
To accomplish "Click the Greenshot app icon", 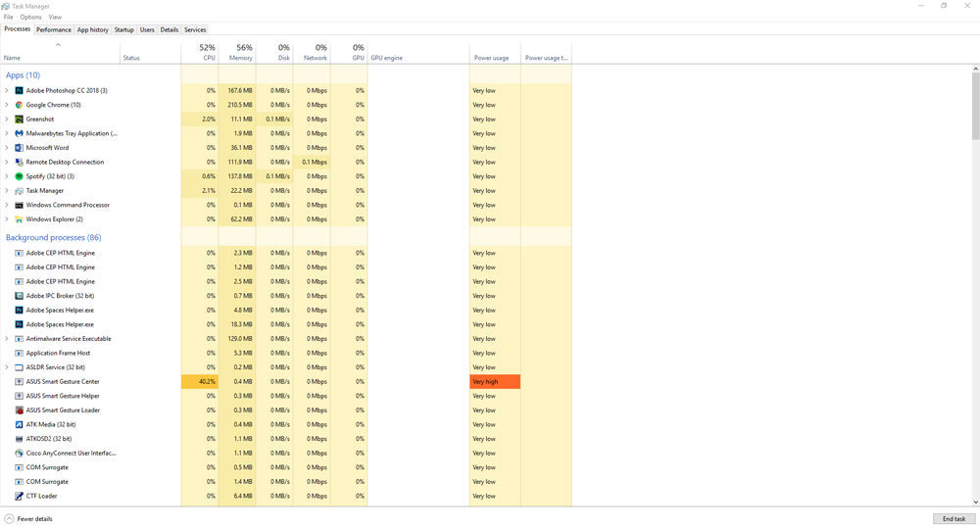I will [x=19, y=120].
